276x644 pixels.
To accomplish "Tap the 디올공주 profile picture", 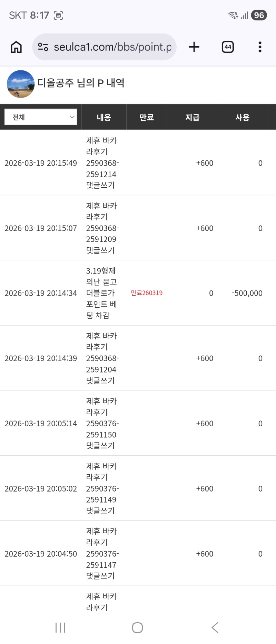I will 21,84.
